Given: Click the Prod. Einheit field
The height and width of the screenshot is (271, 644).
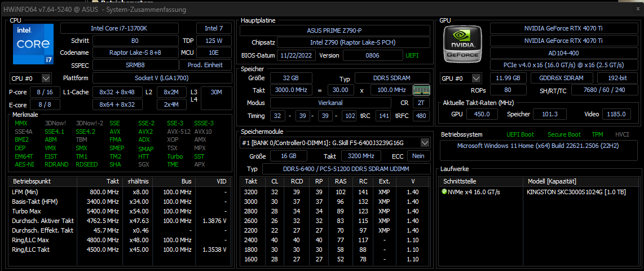Looking at the screenshot, I should click(205, 65).
